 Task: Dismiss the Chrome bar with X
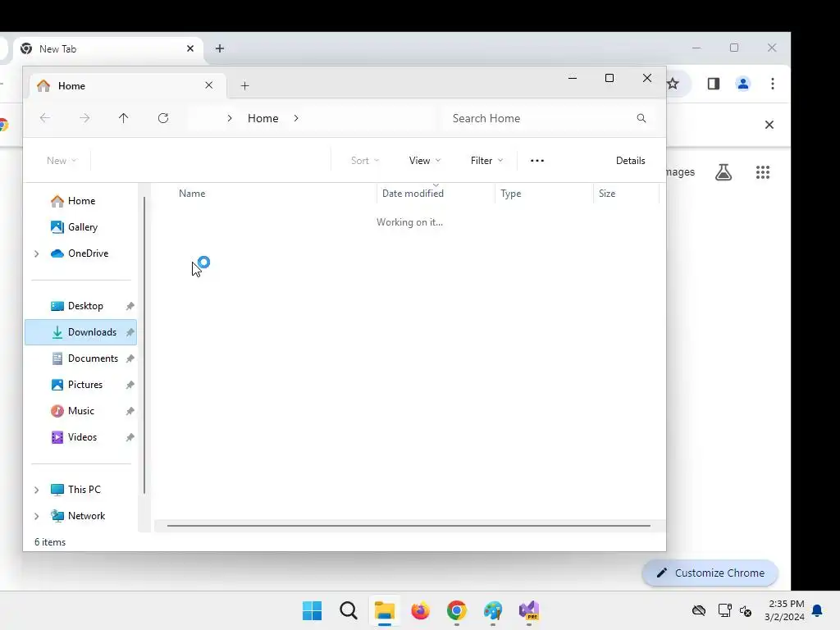(769, 125)
